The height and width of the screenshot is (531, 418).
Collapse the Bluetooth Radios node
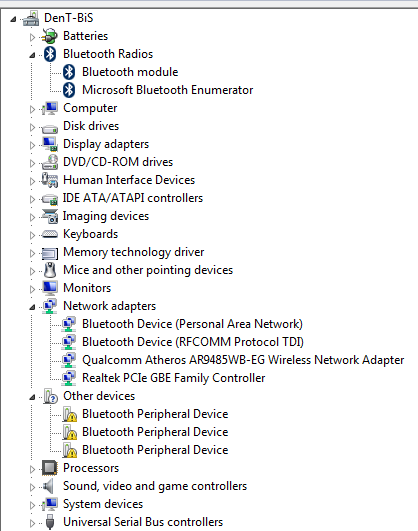32,55
